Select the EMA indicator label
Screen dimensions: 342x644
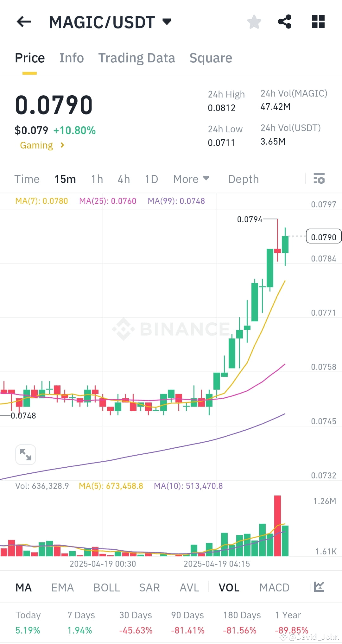pyautogui.click(x=62, y=587)
